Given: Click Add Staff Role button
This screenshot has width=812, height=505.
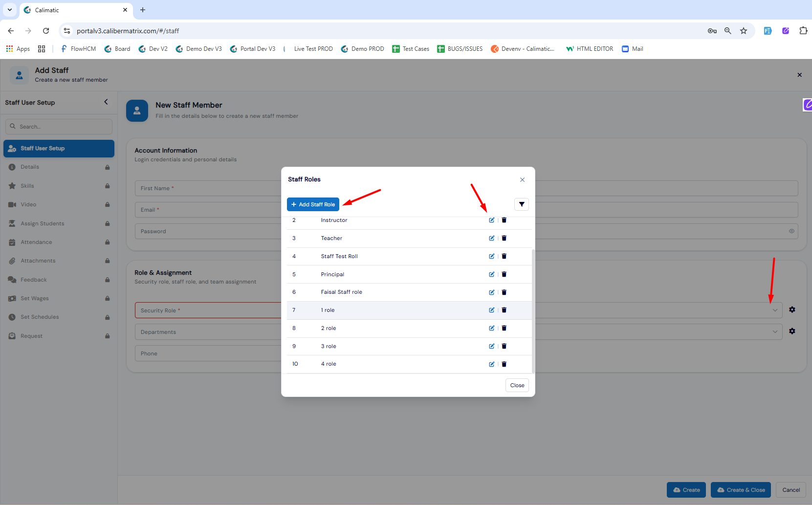Looking at the screenshot, I should pyautogui.click(x=313, y=204).
